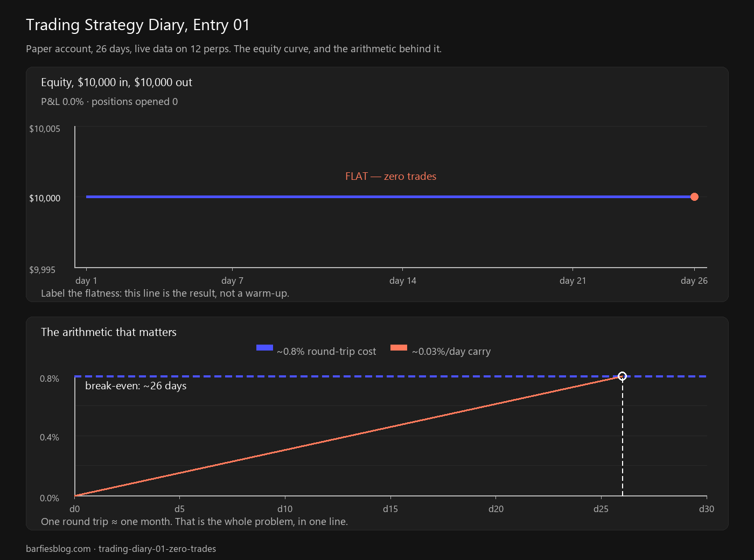
Task: Click the 'day 21' x-axis label
Action: click(573, 281)
